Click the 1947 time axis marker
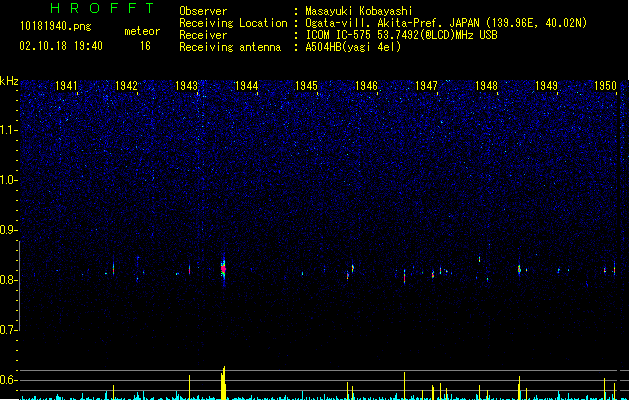629x400 pixels. (426, 86)
